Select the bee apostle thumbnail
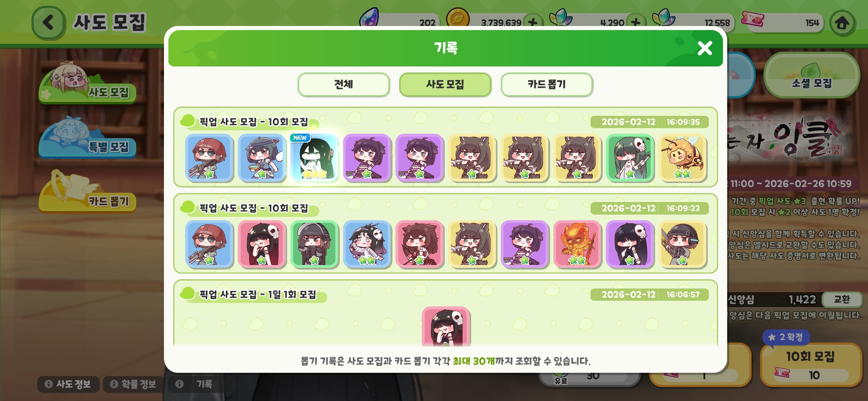Screen dimensions: 868x401 click(683, 158)
